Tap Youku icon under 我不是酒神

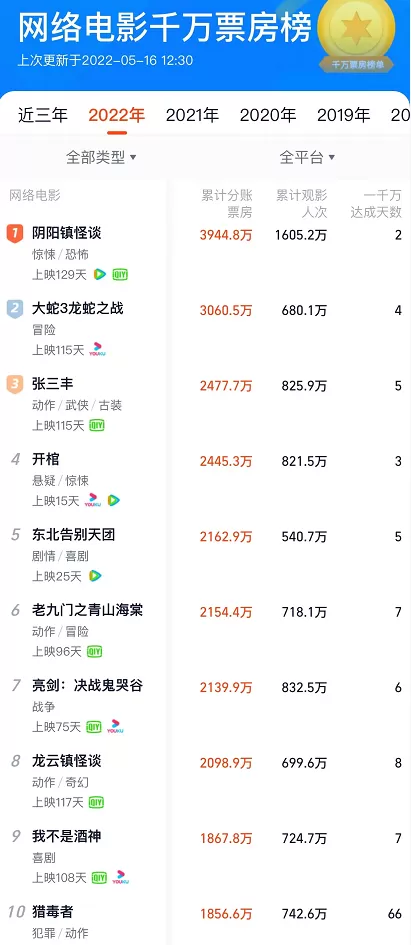(x=121, y=878)
